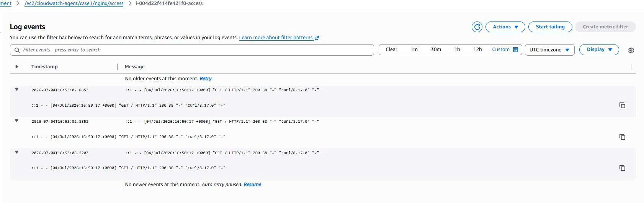Clear the time range filter
644x203 pixels.
(391, 50)
